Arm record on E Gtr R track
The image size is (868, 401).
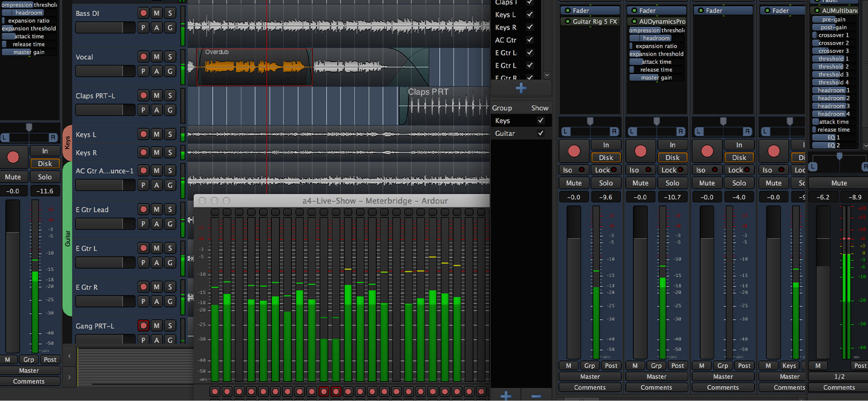tap(143, 286)
